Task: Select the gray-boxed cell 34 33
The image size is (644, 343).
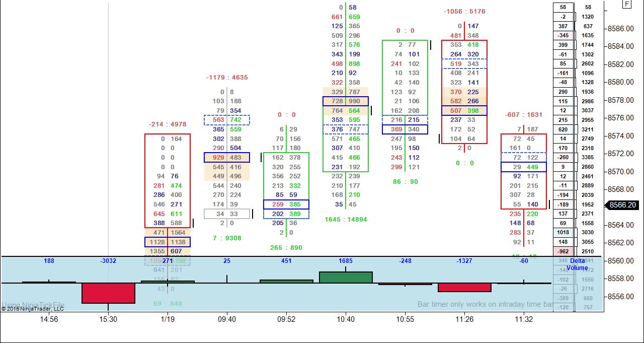Action: 227,214
